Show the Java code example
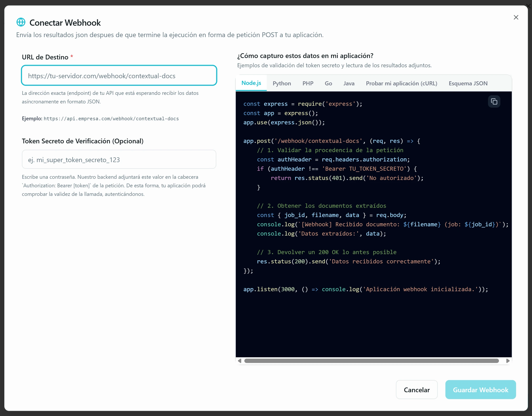The height and width of the screenshot is (416, 532). [349, 83]
